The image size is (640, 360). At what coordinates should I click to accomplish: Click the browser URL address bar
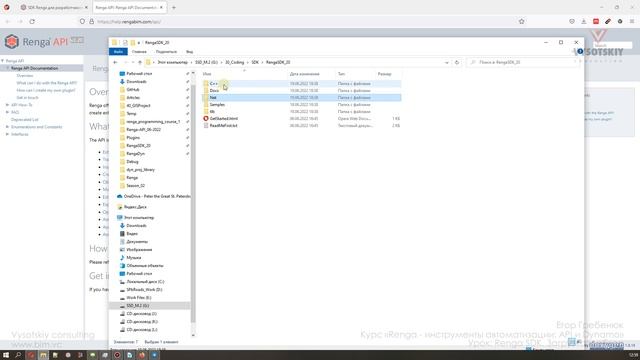pyautogui.click(x=302, y=21)
